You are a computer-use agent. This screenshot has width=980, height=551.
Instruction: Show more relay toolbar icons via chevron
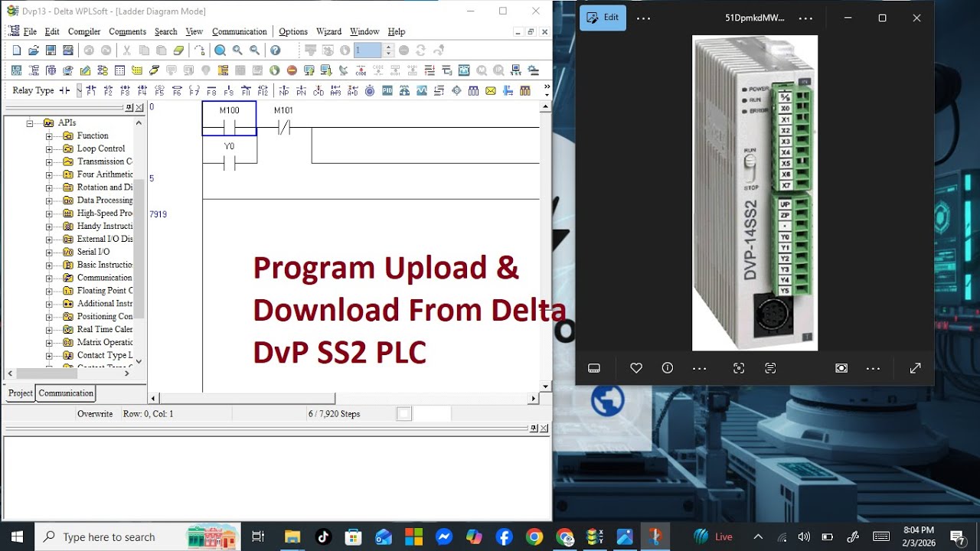tap(546, 86)
